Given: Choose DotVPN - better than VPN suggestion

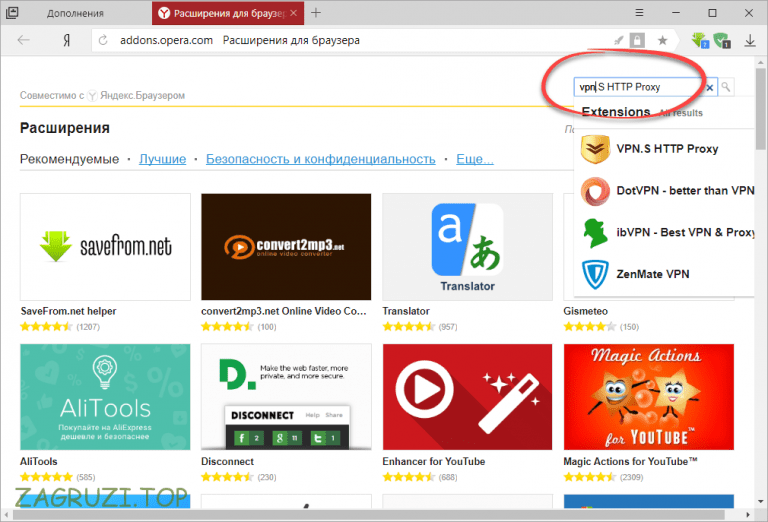Looking at the screenshot, I should (685, 191).
